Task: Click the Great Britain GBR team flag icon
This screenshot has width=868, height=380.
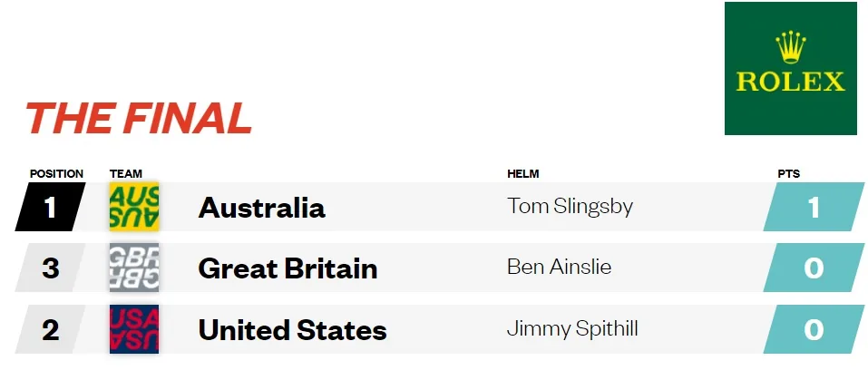Action: [x=134, y=268]
